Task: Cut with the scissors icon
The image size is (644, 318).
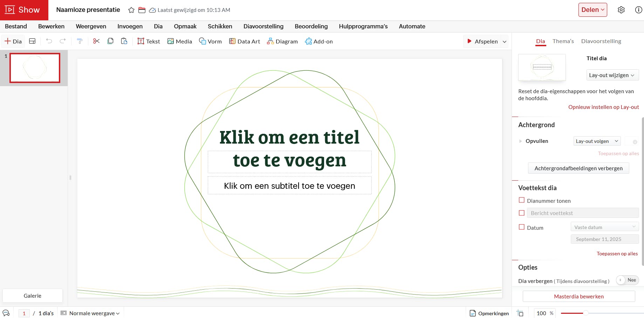Action: [x=96, y=41]
